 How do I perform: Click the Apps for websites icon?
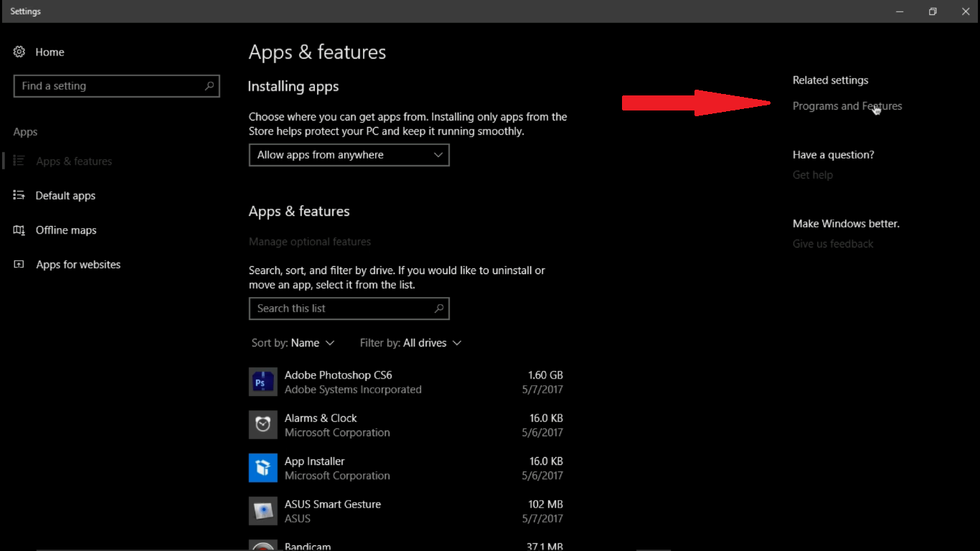(x=19, y=264)
